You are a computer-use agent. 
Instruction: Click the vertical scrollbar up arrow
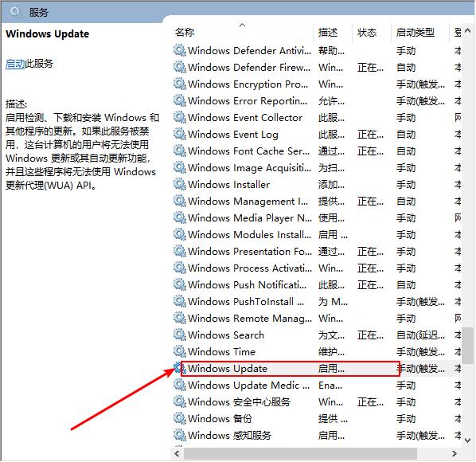click(468, 30)
